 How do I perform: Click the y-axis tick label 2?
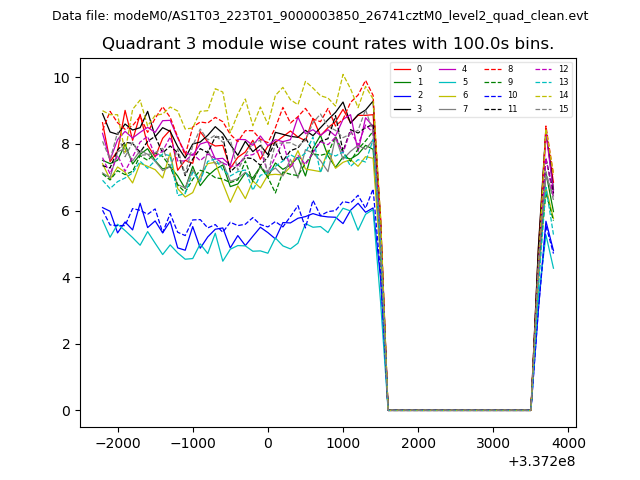[x=66, y=344]
